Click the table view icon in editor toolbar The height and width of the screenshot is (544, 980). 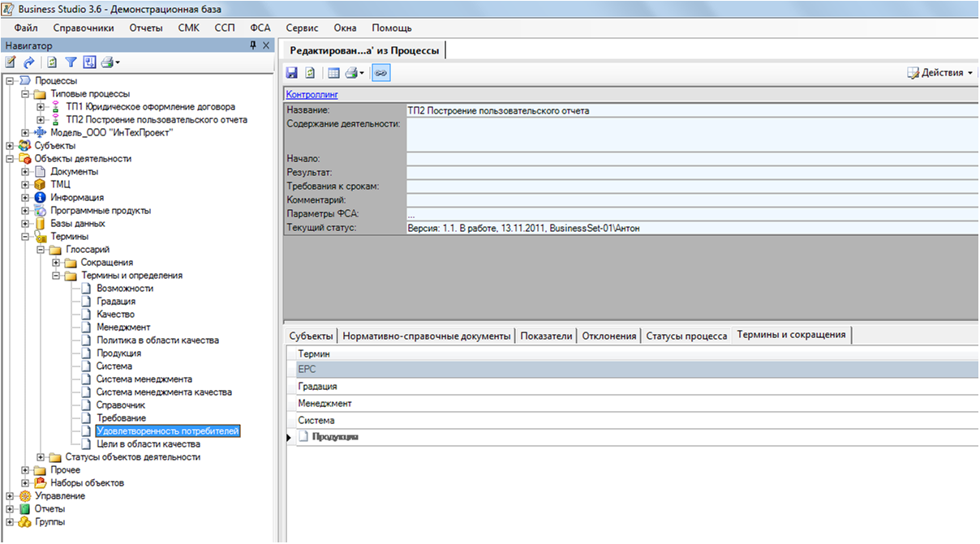click(x=333, y=73)
